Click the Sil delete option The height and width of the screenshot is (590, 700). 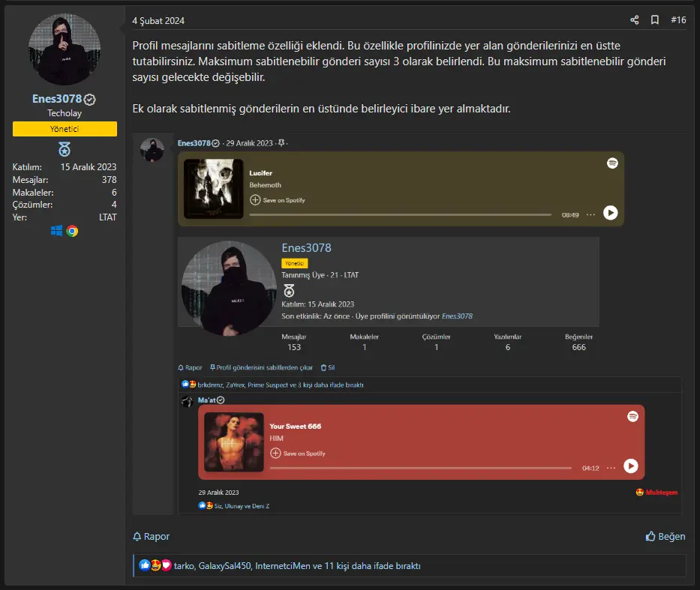point(328,367)
